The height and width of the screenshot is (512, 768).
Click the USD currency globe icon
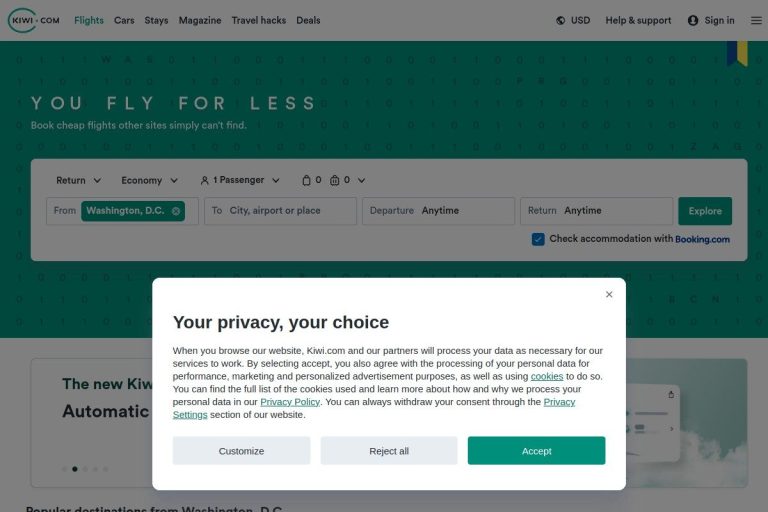[x=561, y=20]
